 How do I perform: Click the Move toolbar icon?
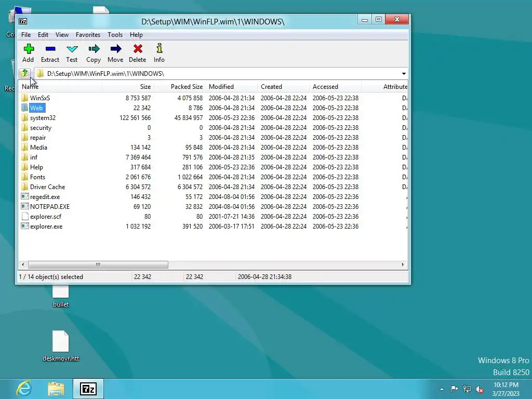click(116, 49)
